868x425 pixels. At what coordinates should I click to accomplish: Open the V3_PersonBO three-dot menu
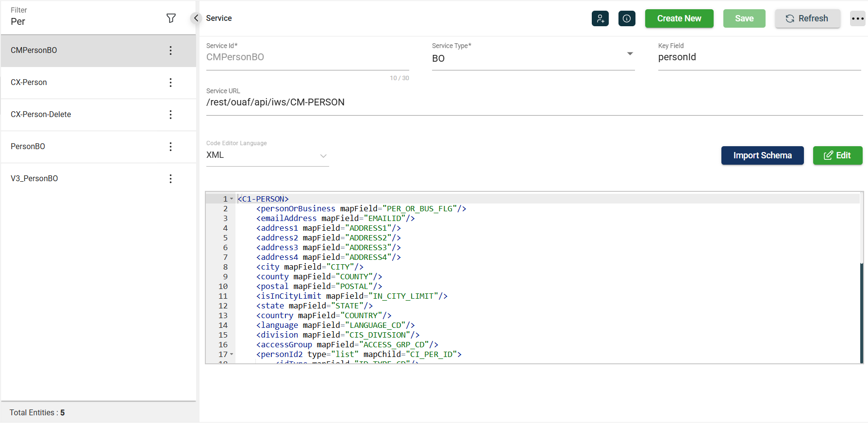170,179
